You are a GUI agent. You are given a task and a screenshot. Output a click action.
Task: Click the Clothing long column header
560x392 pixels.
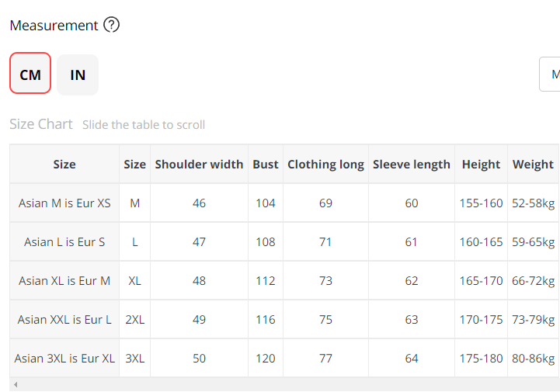click(325, 164)
